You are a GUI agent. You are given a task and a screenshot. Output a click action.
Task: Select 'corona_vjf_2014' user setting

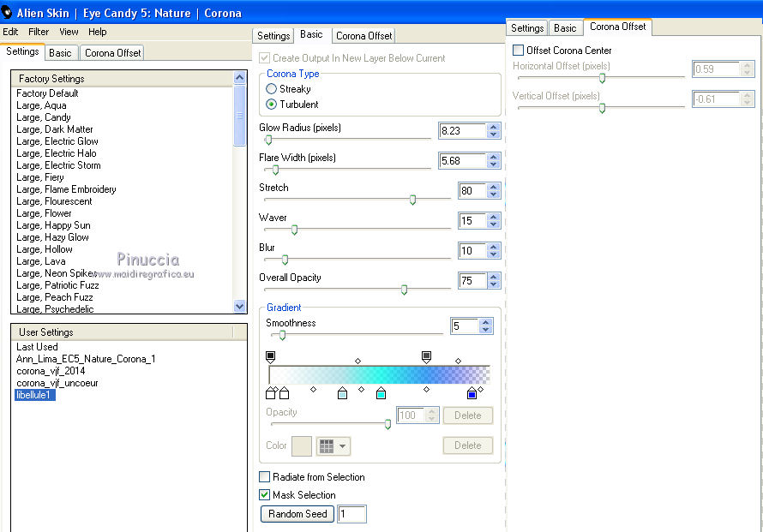pos(51,371)
